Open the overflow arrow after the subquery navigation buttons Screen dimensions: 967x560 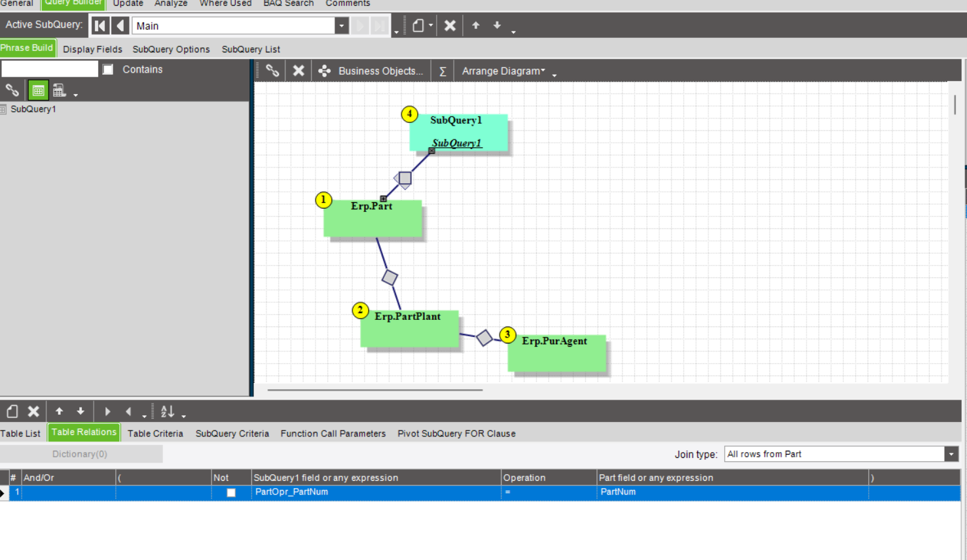[x=397, y=31]
